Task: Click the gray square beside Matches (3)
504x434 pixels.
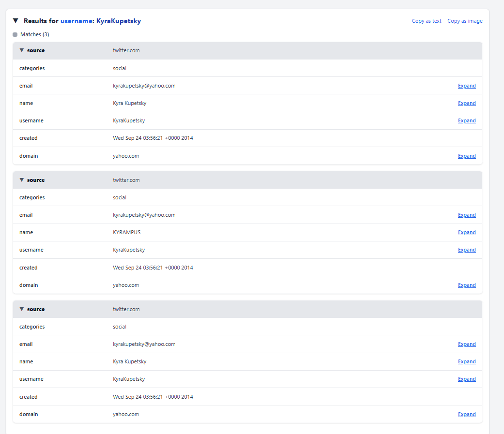Action: 15,35
